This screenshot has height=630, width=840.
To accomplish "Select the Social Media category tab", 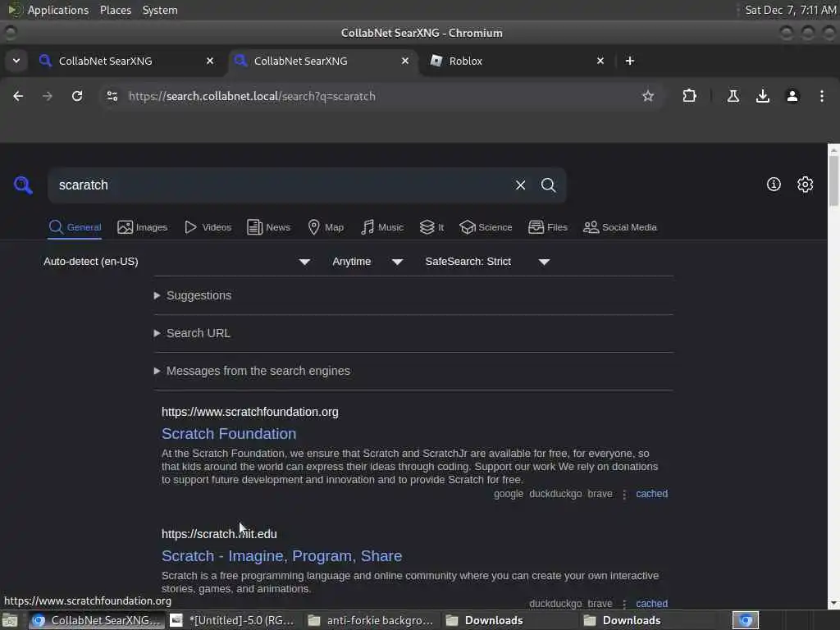I will [x=620, y=228].
